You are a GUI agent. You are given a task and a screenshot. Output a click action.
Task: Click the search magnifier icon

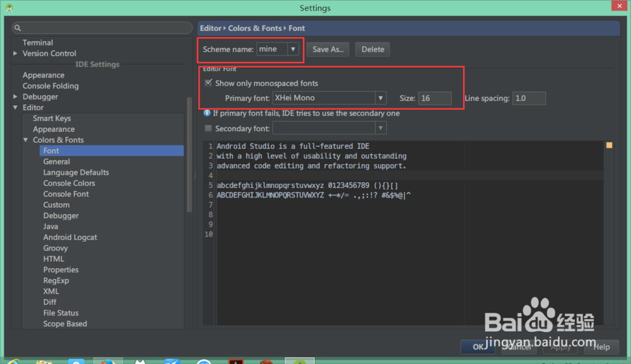tap(17, 28)
